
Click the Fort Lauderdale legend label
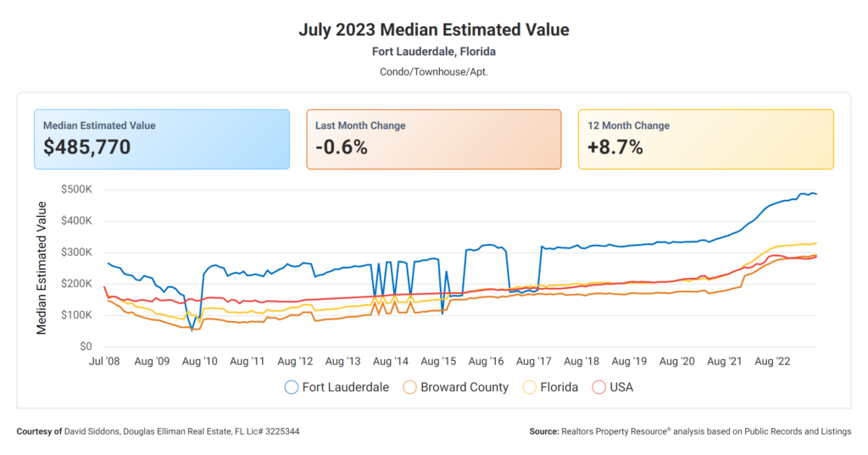pos(346,387)
